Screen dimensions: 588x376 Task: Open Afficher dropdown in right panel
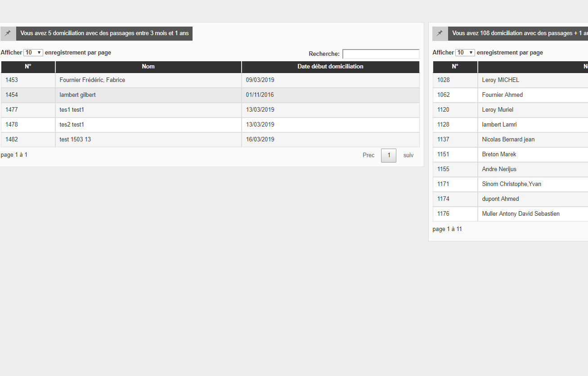(x=465, y=53)
